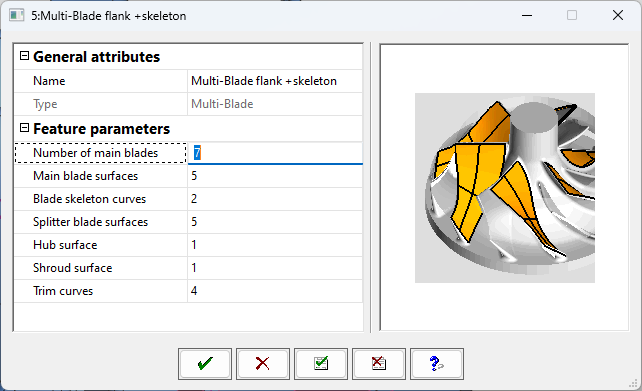The height and width of the screenshot is (391, 642).
Task: Click the resize grip at the dialog corner
Action: (633, 382)
